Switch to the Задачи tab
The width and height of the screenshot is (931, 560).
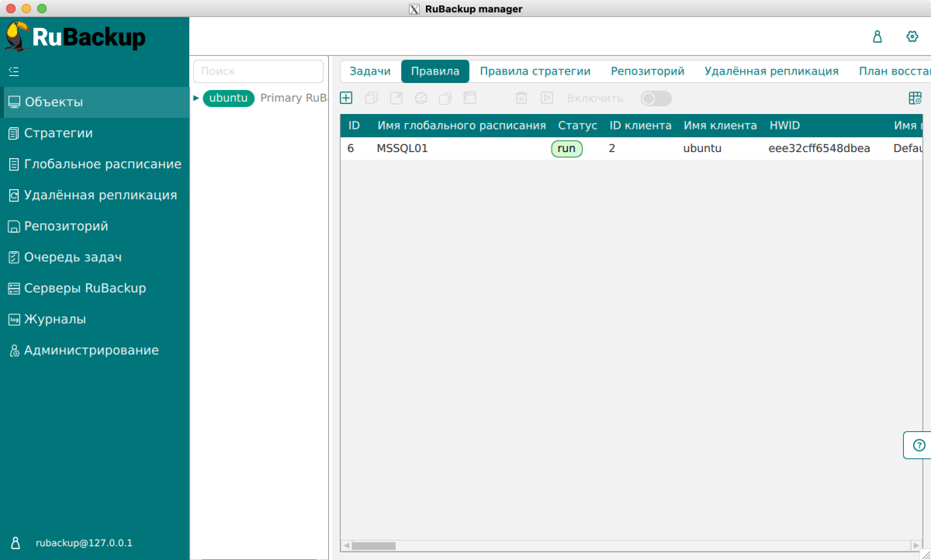(x=370, y=71)
